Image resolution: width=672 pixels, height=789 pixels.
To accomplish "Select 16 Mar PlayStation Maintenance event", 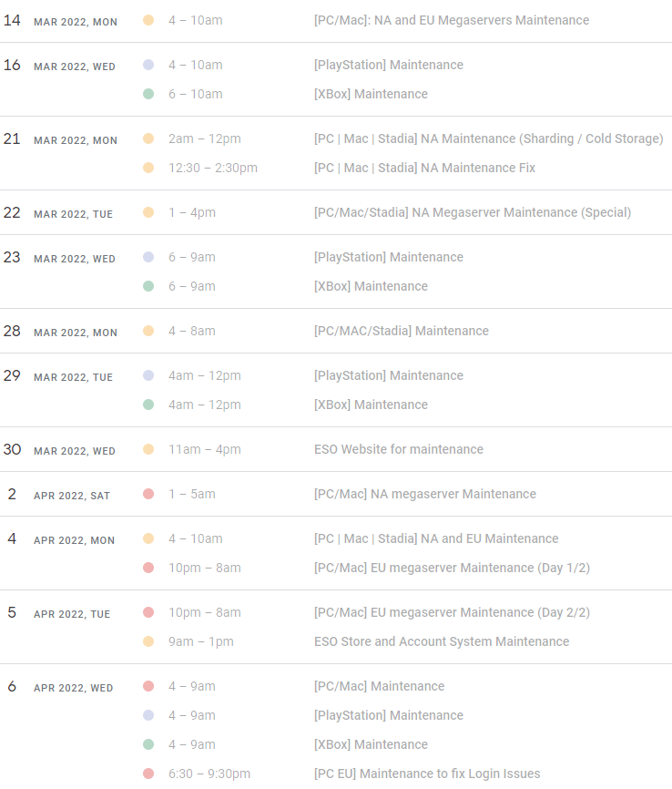I will [388, 65].
